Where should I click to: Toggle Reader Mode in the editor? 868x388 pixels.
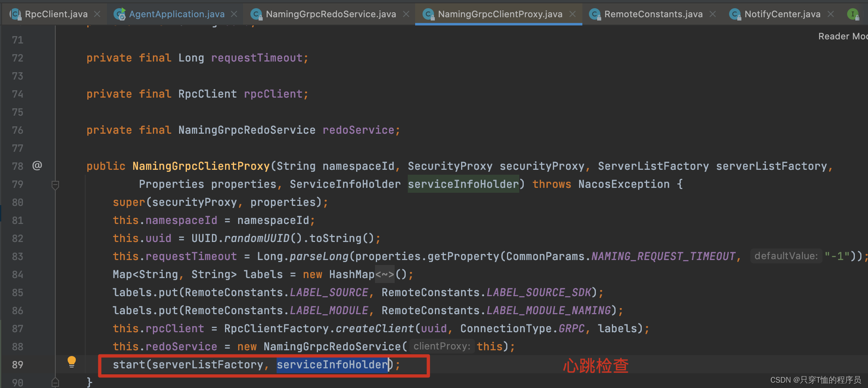[x=843, y=36]
